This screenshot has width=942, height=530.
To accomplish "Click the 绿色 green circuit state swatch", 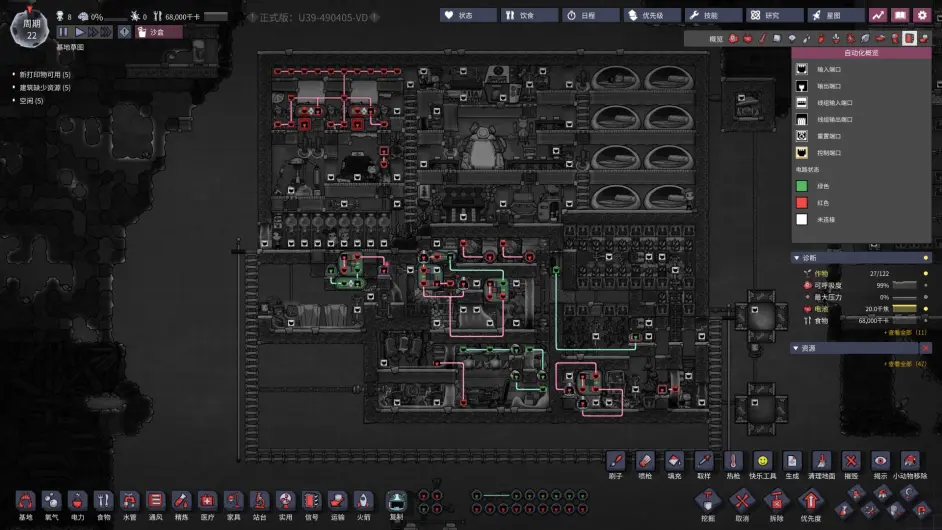I will point(801,186).
